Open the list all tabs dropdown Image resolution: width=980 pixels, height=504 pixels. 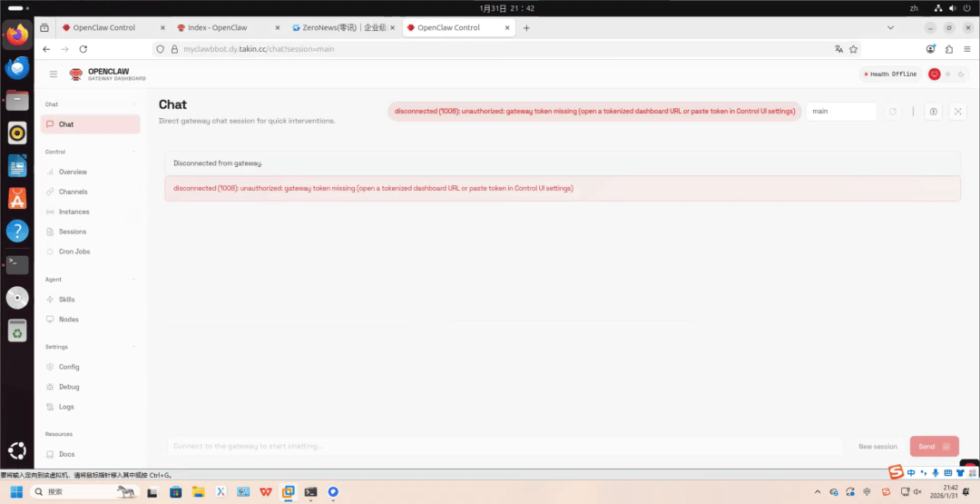click(891, 27)
